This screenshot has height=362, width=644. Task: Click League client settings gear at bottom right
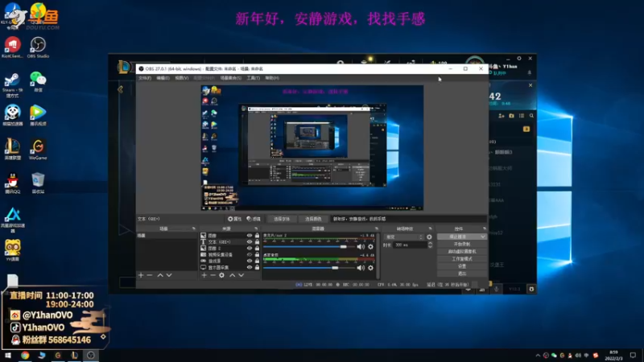531,289
